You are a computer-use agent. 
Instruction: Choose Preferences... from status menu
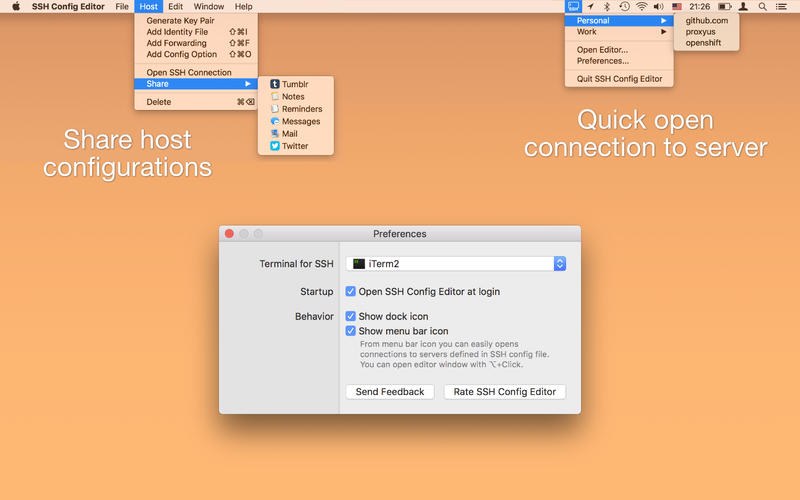coord(619,61)
